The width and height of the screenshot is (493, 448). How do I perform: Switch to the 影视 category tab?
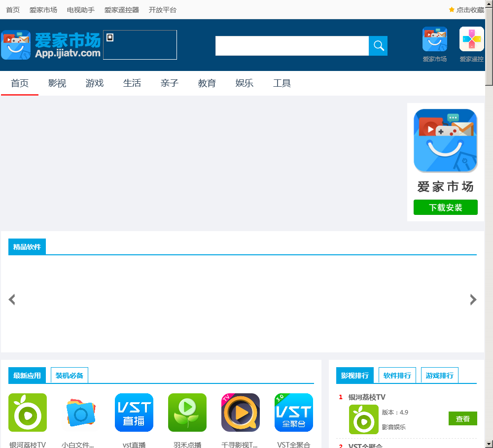click(57, 83)
